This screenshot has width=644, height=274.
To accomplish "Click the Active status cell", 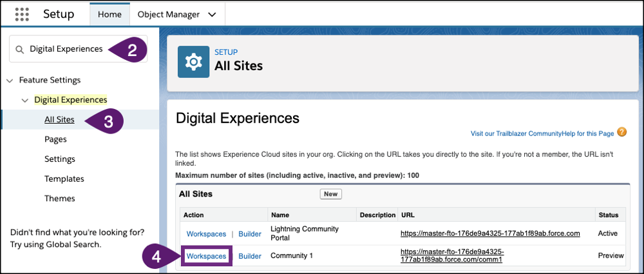I will click(608, 233).
